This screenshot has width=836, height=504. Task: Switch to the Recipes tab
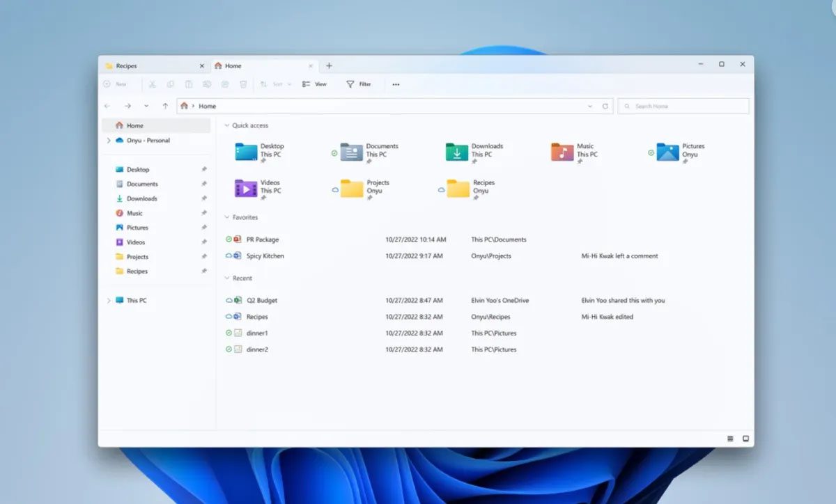[125, 65]
